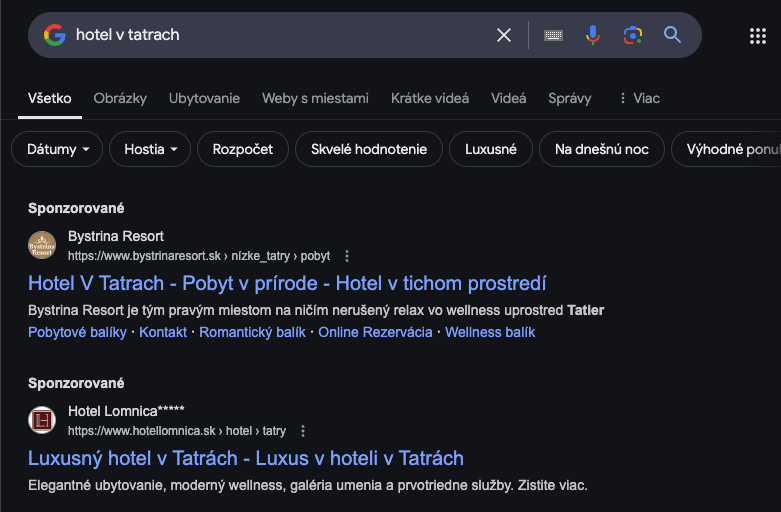
Task: Apply the Na dnešnú noc filter
Action: (x=602, y=149)
